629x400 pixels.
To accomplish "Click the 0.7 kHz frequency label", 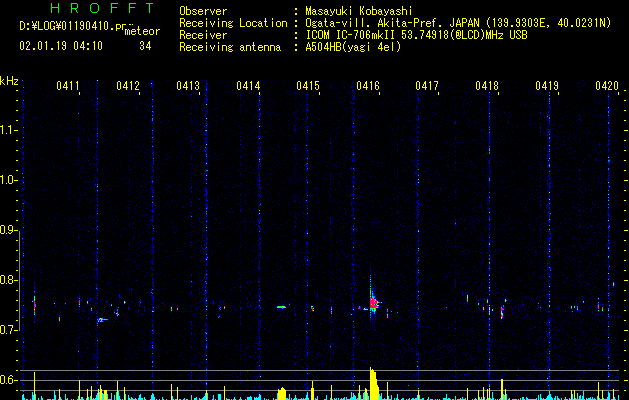I will (9, 330).
